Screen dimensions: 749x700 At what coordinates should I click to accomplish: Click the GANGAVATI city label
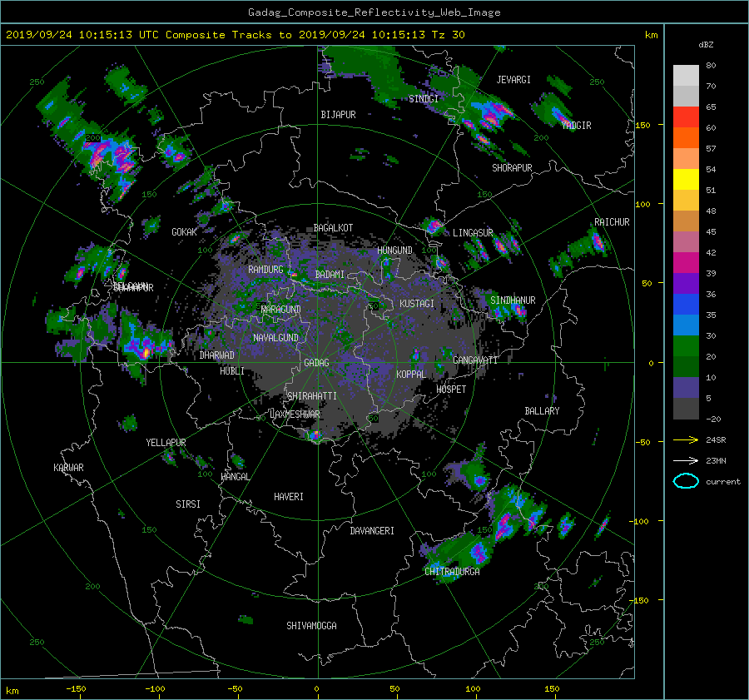click(475, 360)
